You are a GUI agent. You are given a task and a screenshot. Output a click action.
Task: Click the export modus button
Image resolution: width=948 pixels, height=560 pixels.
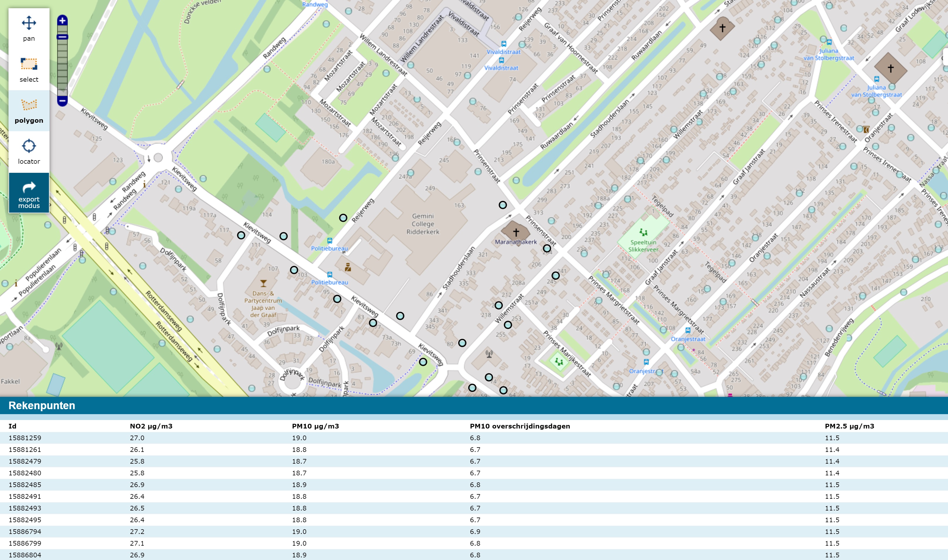click(29, 192)
